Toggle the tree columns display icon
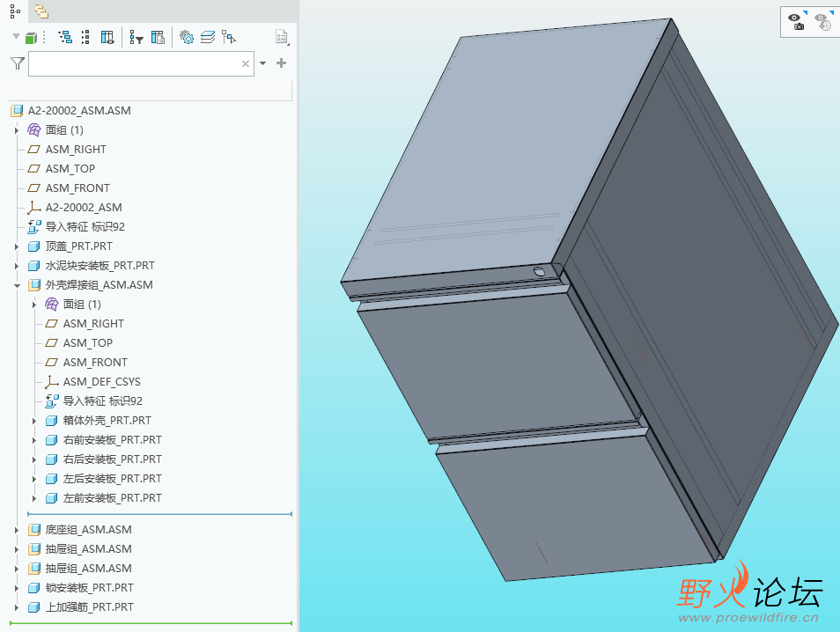Screen dimensions: 840x632 click(107, 37)
